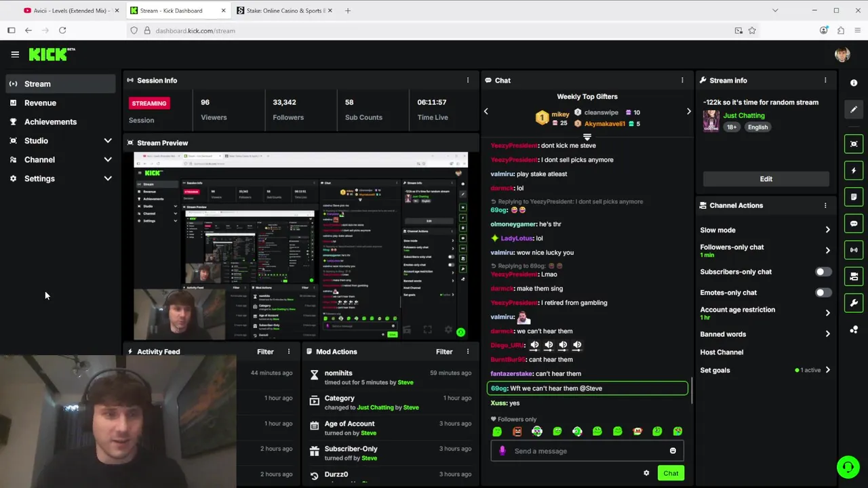The width and height of the screenshot is (868, 488).
Task: Open Activity Feed Filter dropdown
Action: pos(265,352)
